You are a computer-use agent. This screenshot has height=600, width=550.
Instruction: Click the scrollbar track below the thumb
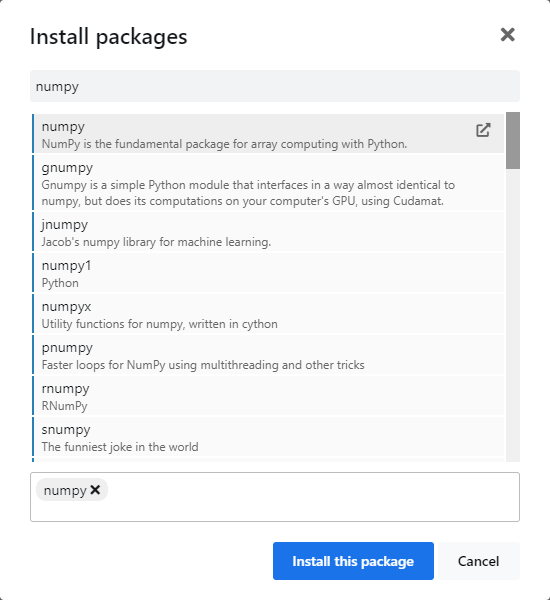(512, 315)
